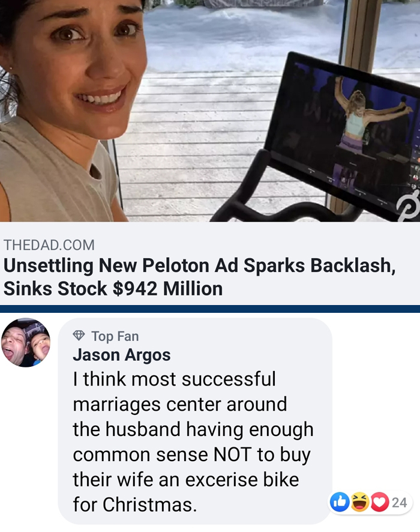Viewport: 420px width, 532px height.
Task: Click the laughing Haha reaction emoji
Action: [359, 502]
